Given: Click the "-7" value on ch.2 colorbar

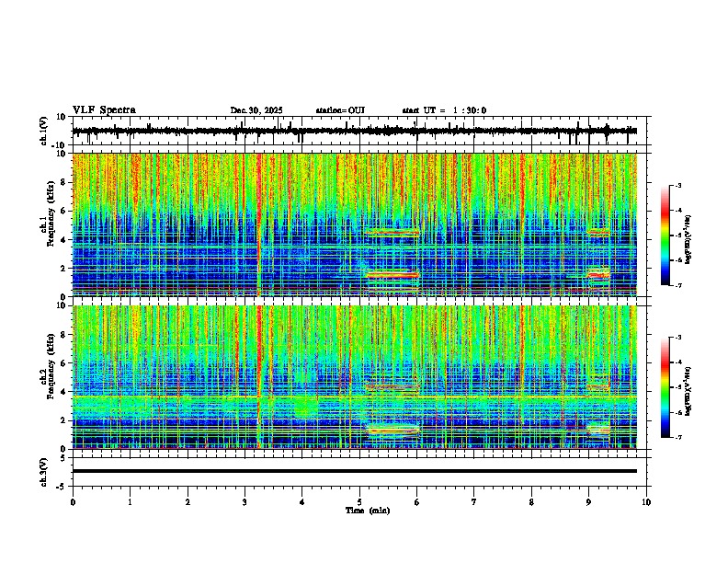Looking at the screenshot, I should pos(677,437).
